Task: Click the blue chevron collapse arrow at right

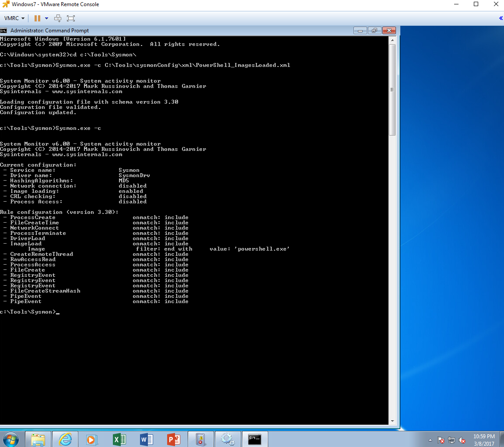Action: click(501, 18)
